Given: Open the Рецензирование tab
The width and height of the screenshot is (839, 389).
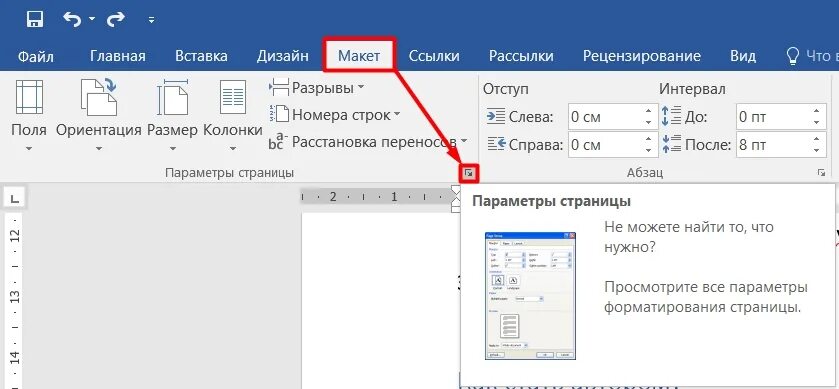Looking at the screenshot, I should click(642, 56).
